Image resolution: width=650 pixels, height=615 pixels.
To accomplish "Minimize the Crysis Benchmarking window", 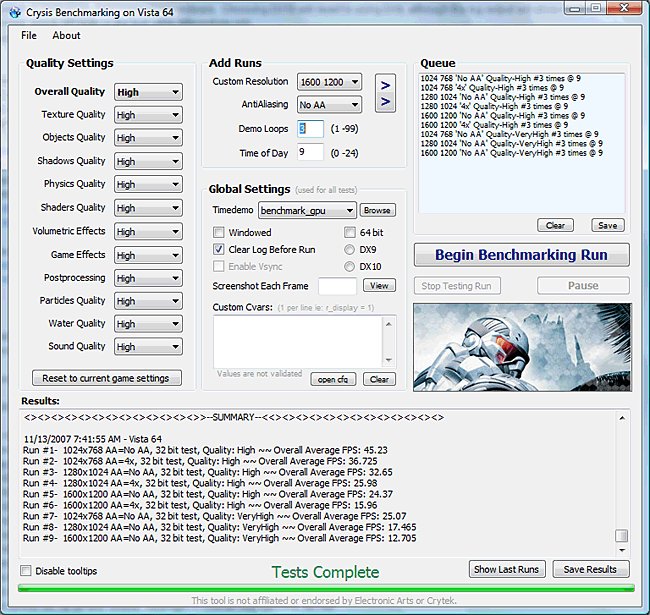I will pos(575,8).
